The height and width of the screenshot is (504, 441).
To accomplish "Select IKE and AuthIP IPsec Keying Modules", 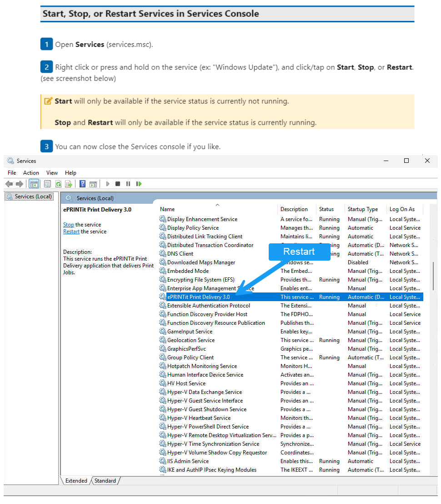I will [x=291, y=469].
